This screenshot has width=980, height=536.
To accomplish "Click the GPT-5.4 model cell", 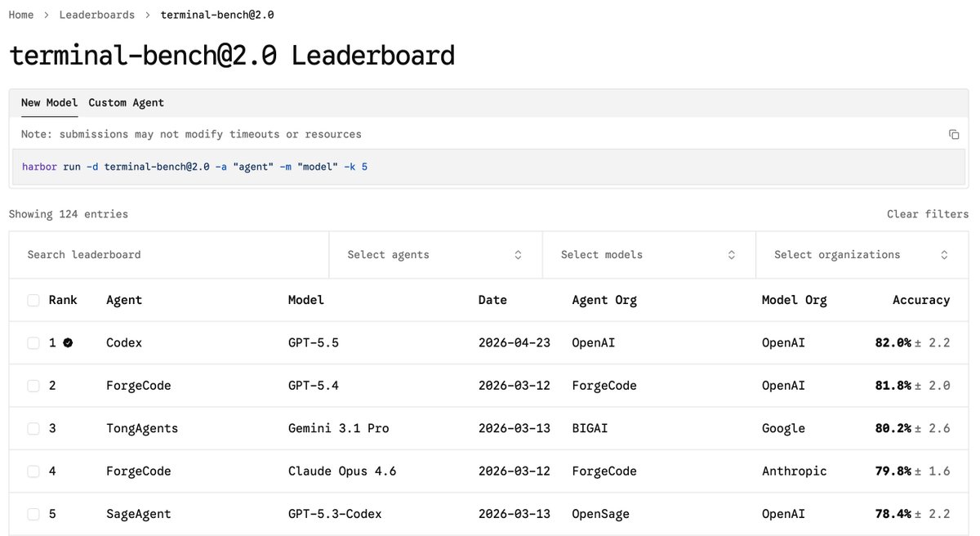I will pyautogui.click(x=314, y=386).
